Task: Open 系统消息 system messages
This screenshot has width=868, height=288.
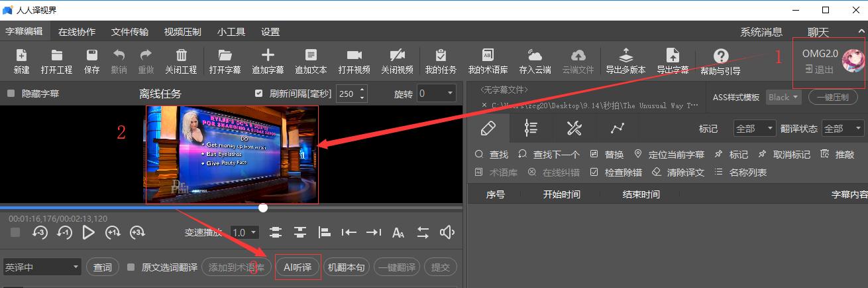Action: pos(761,32)
